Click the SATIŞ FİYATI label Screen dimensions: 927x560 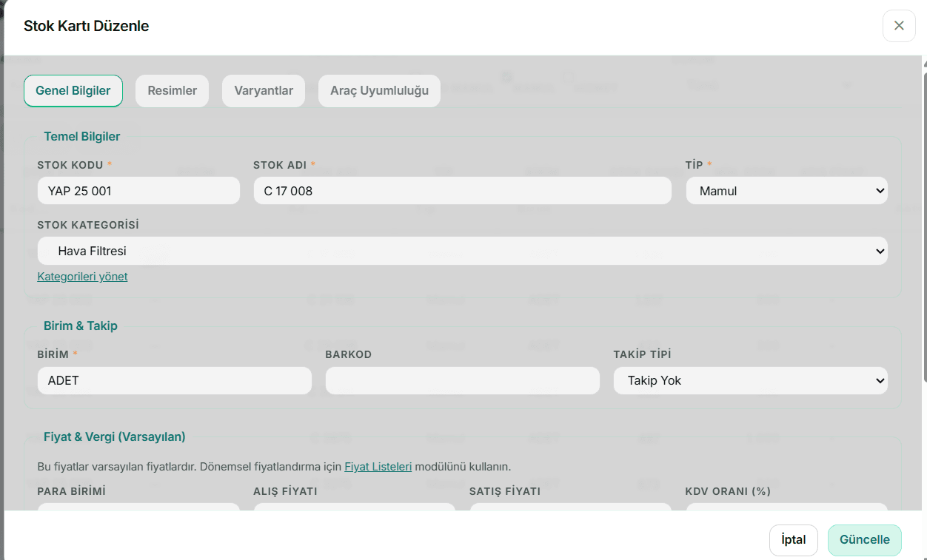click(x=505, y=491)
